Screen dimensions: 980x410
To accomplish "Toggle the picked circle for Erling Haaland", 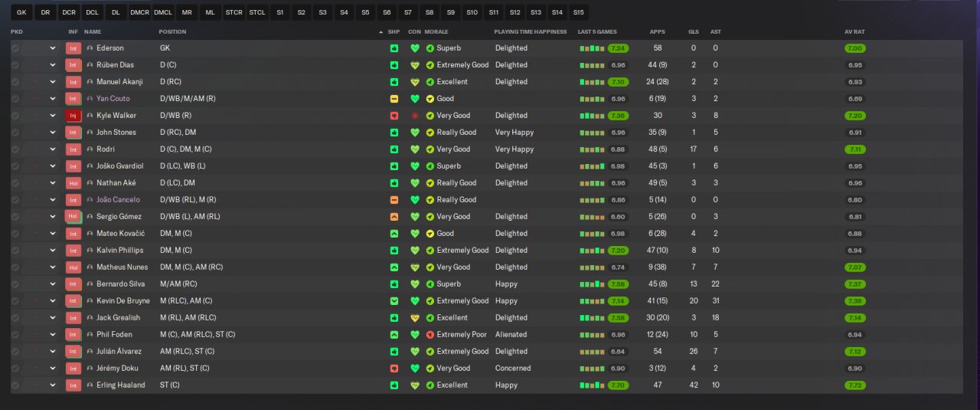I will pos(15,385).
